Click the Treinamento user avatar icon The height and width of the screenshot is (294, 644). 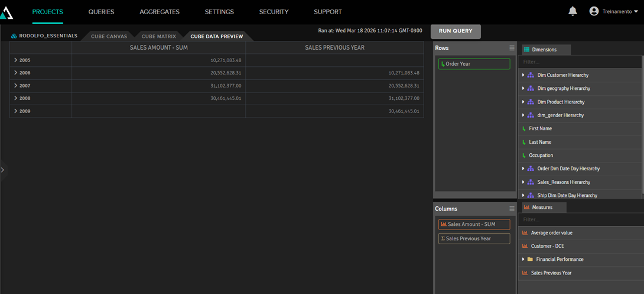click(x=594, y=11)
